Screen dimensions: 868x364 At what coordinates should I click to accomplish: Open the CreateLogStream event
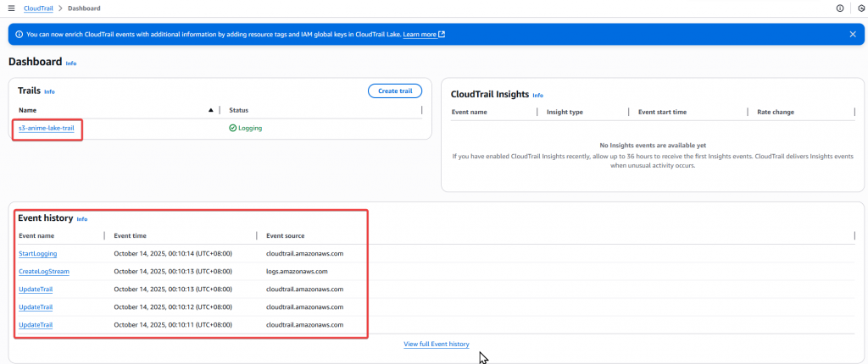click(x=44, y=271)
